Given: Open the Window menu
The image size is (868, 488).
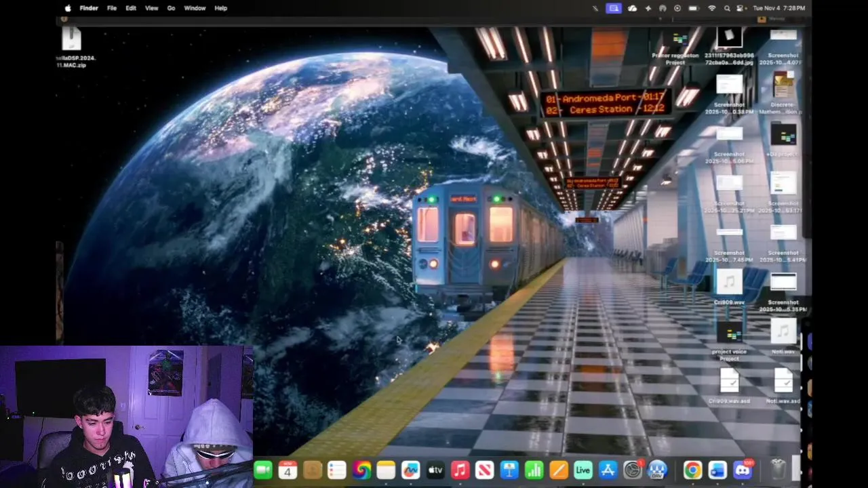Looking at the screenshot, I should [x=195, y=8].
